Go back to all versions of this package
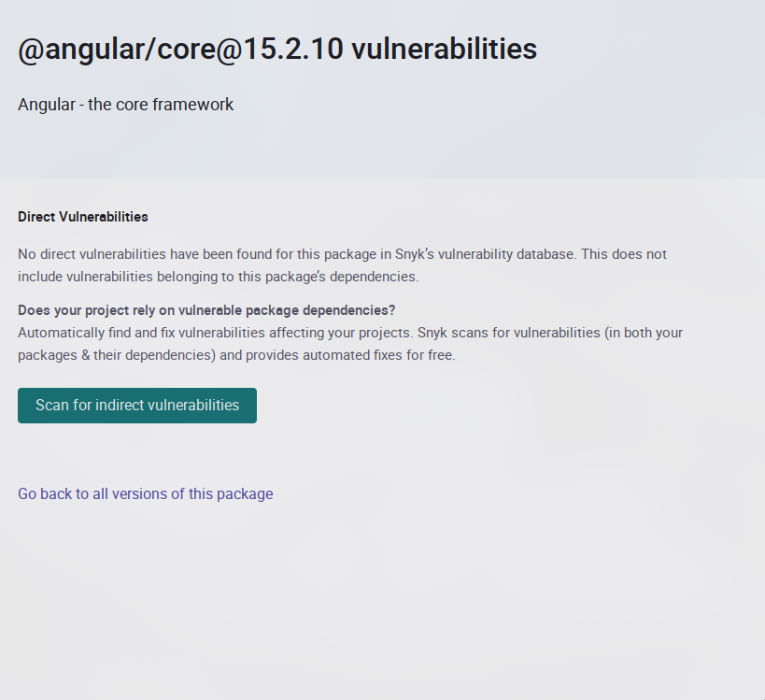This screenshot has width=765, height=700. tap(146, 493)
